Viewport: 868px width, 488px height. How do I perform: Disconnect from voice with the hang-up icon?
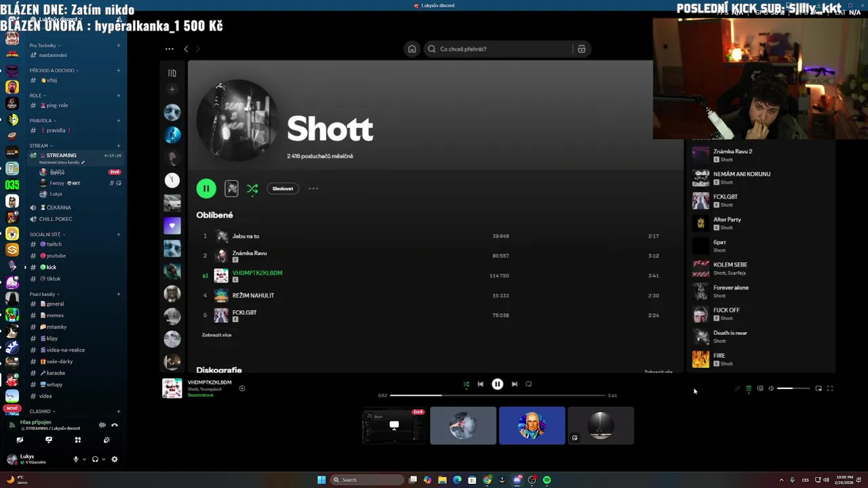click(x=115, y=425)
